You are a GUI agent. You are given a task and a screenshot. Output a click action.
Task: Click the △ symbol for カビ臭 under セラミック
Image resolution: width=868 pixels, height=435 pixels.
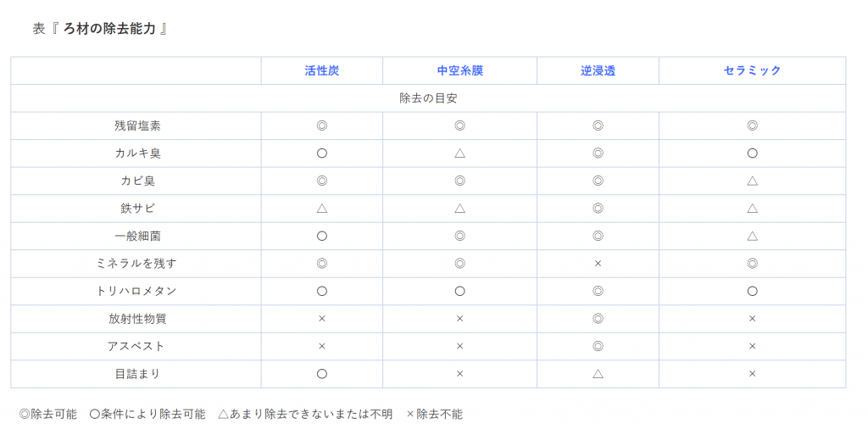point(752,181)
